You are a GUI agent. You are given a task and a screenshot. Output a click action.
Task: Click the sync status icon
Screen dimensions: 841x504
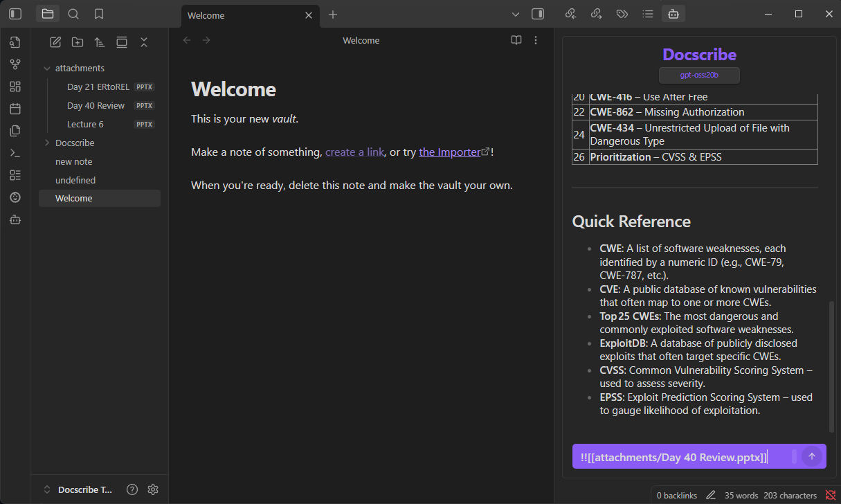[831, 495]
